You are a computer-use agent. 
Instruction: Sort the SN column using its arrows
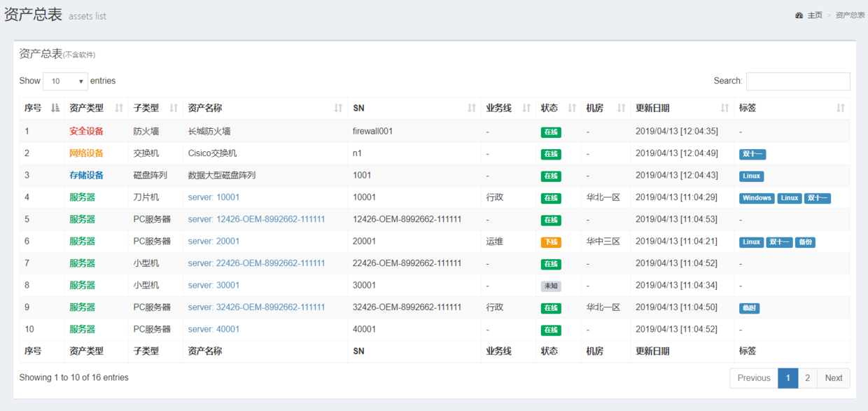pyautogui.click(x=472, y=108)
